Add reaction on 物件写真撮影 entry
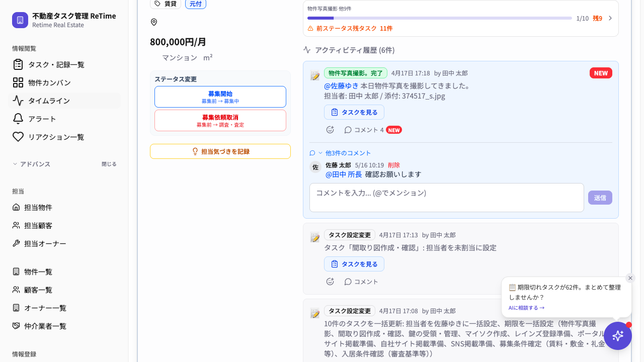This screenshot has height=362, width=644. pos(330,130)
